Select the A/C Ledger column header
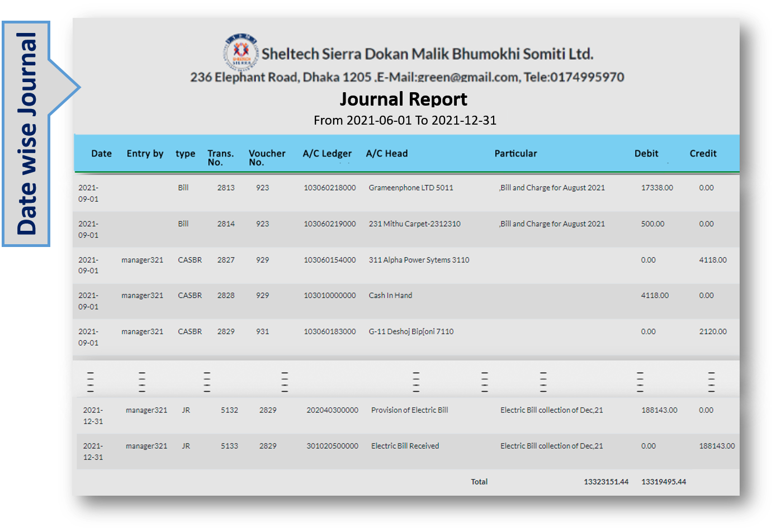The height and width of the screenshot is (532, 776). (327, 154)
